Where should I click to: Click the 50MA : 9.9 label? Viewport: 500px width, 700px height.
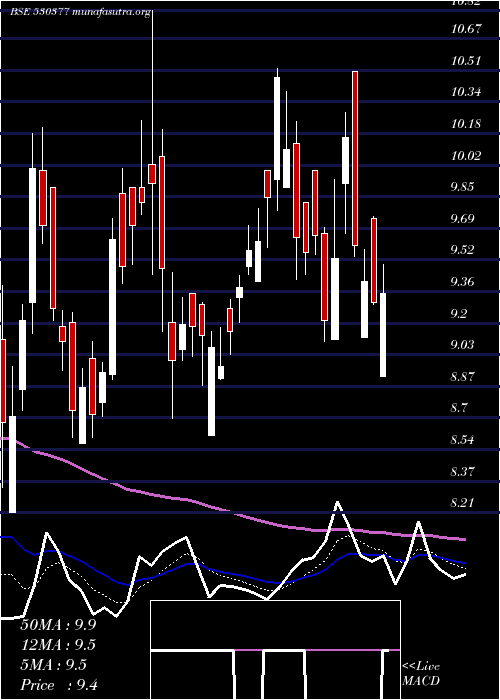click(x=58, y=625)
